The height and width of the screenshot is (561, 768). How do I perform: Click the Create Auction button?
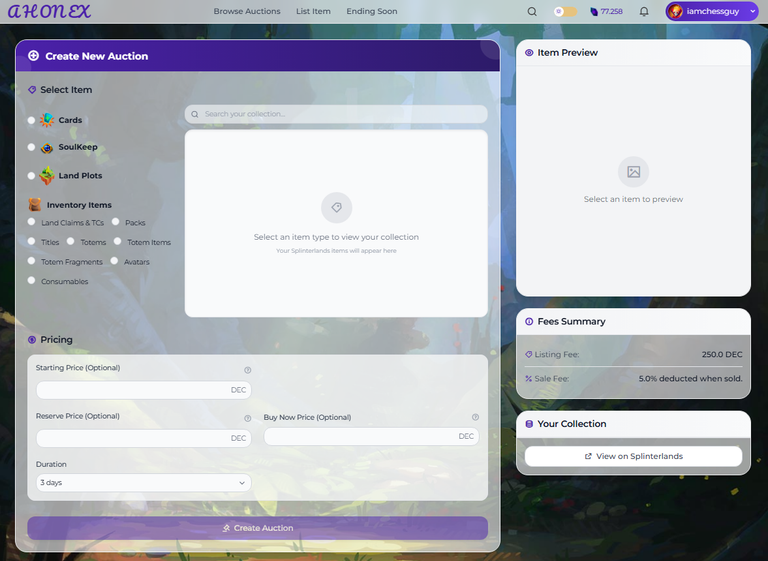pos(258,528)
